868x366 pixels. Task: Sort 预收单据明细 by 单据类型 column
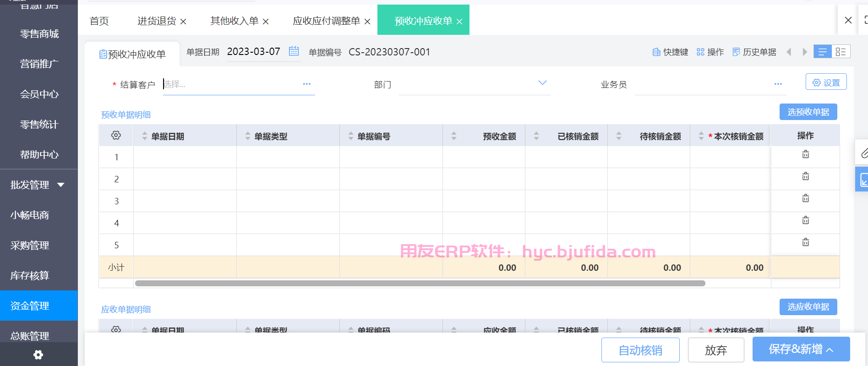click(248, 136)
